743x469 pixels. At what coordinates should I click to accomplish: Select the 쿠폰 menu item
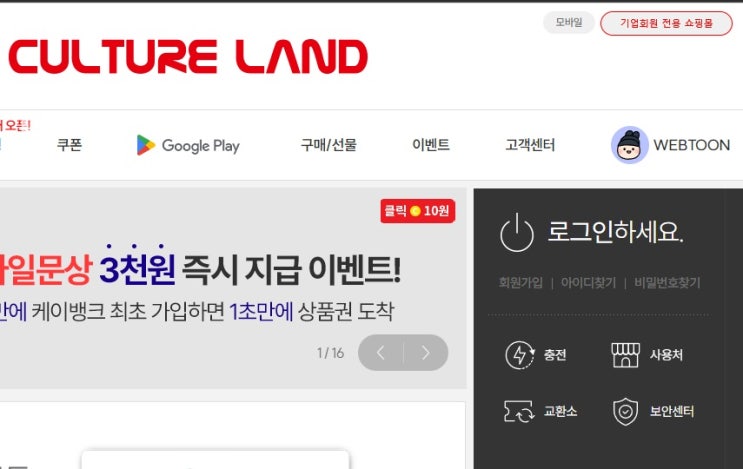[69, 144]
